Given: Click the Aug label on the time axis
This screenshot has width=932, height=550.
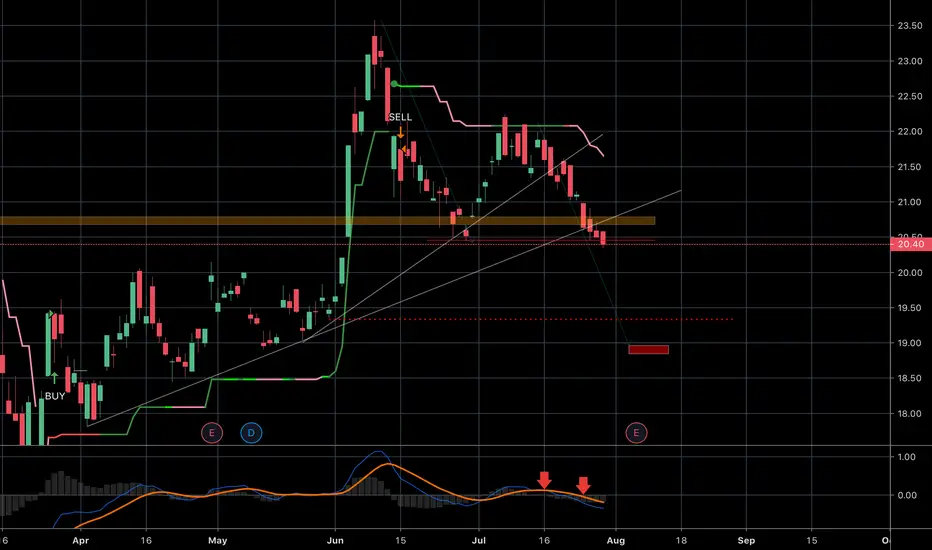Looking at the screenshot, I should 616,540.
